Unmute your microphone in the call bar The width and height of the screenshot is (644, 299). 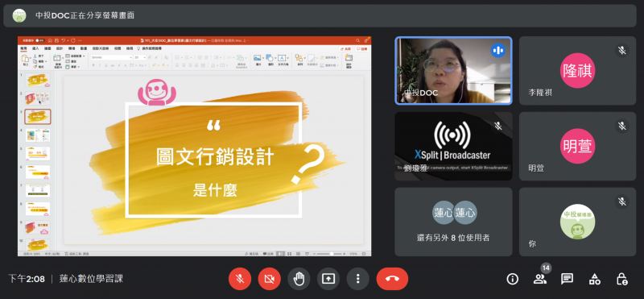(240, 279)
